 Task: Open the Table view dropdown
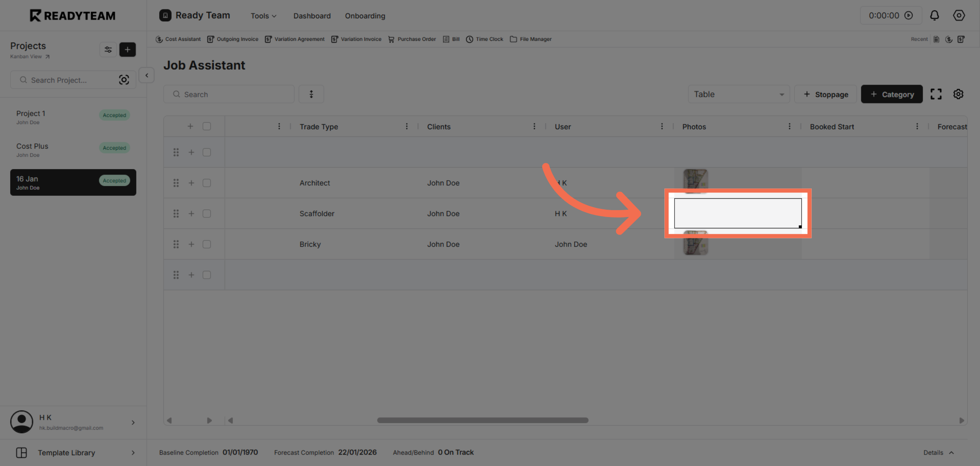pyautogui.click(x=738, y=94)
